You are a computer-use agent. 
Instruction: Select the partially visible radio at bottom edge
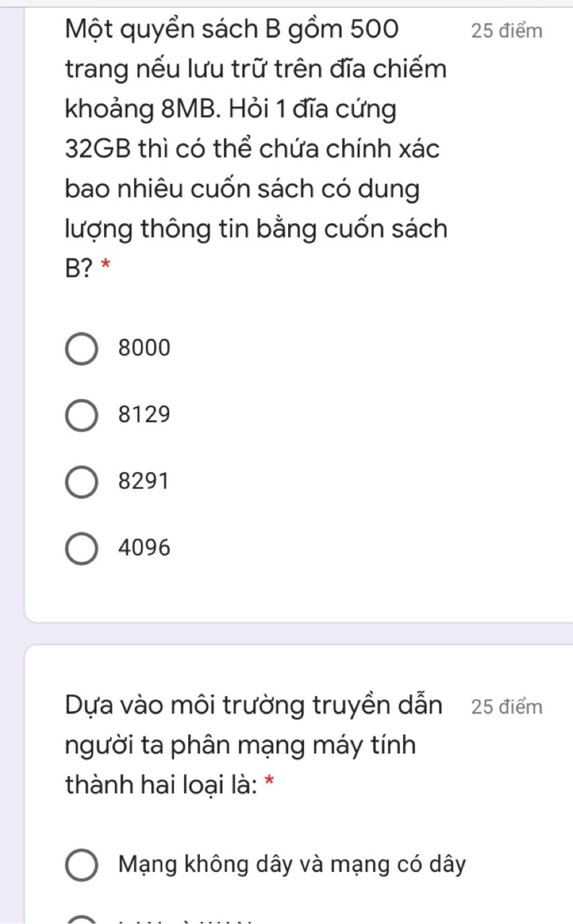point(82,920)
